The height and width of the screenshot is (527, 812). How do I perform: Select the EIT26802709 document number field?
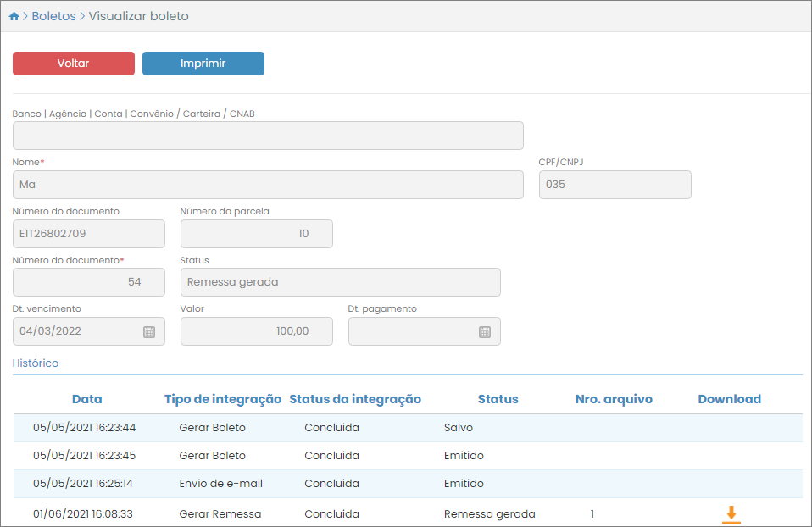click(88, 234)
